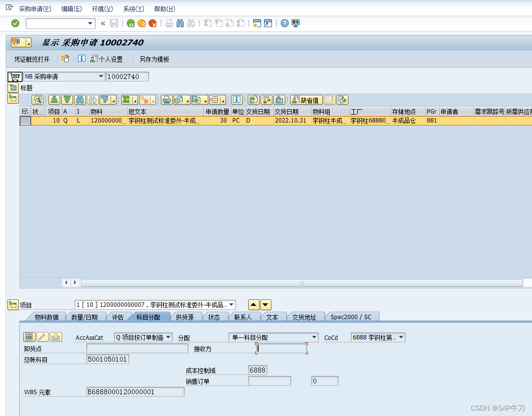The height and width of the screenshot is (416, 532).
Task: Click the WBS 元素 field B6888000120000001
Action: (135, 392)
